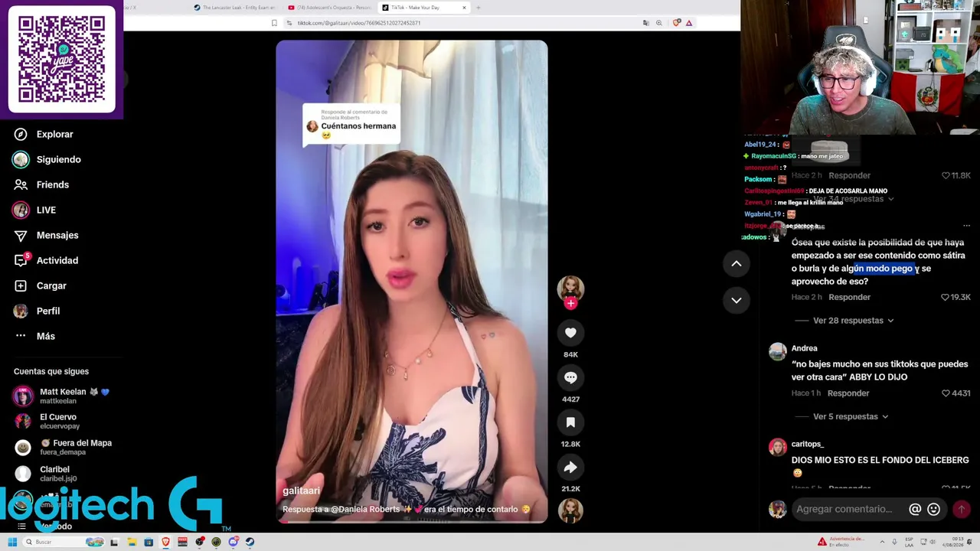Close the TikTok browser tab
The width and height of the screenshot is (980, 551).
click(464, 8)
